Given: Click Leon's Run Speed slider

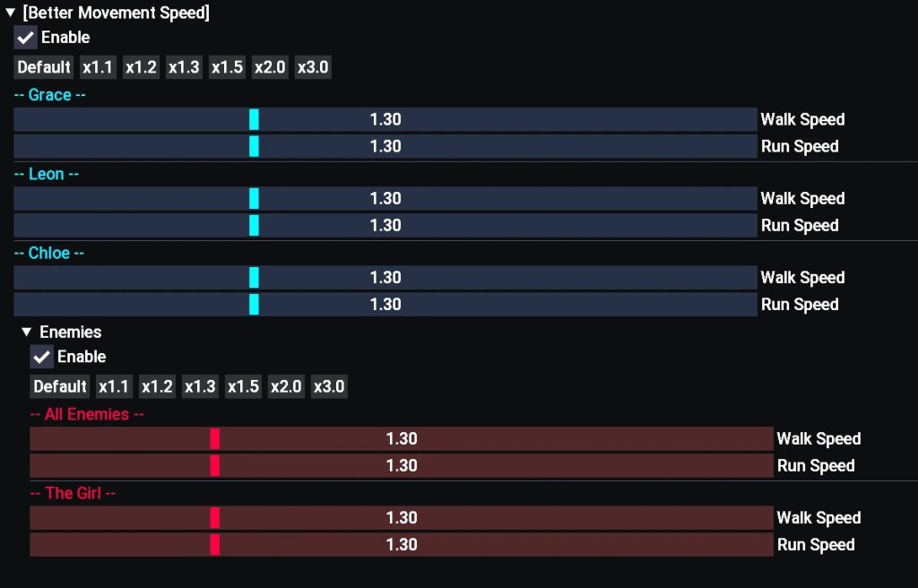Looking at the screenshot, I should point(385,226).
